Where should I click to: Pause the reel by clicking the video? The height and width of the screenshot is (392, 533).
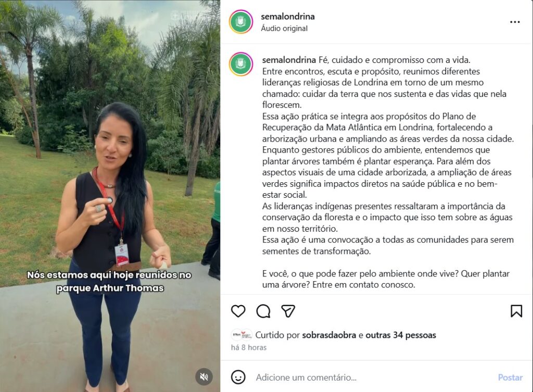pyautogui.click(x=110, y=196)
